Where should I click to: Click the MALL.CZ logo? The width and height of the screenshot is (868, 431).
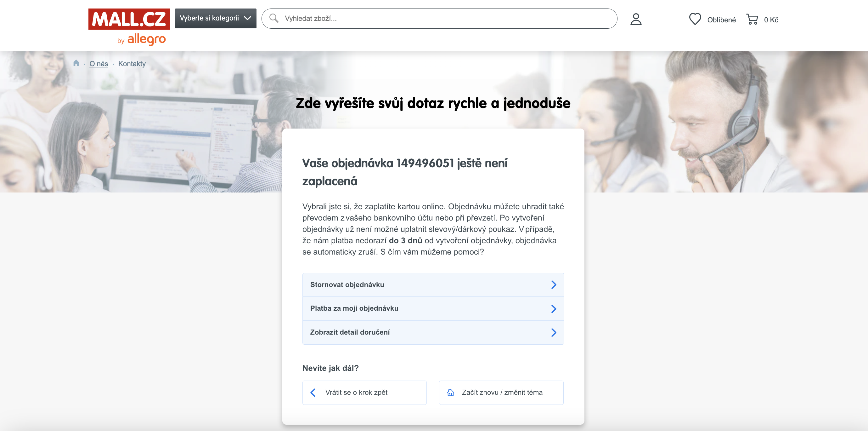pos(129,19)
